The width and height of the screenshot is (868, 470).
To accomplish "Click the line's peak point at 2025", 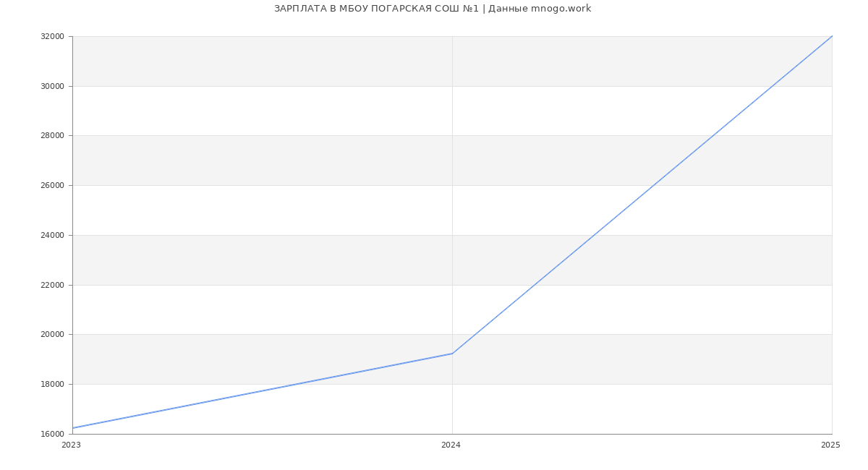I will (832, 36).
